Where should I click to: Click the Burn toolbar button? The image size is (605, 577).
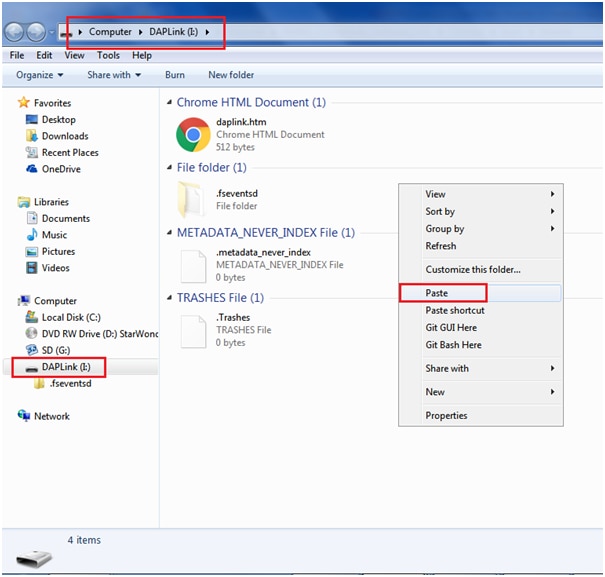175,75
